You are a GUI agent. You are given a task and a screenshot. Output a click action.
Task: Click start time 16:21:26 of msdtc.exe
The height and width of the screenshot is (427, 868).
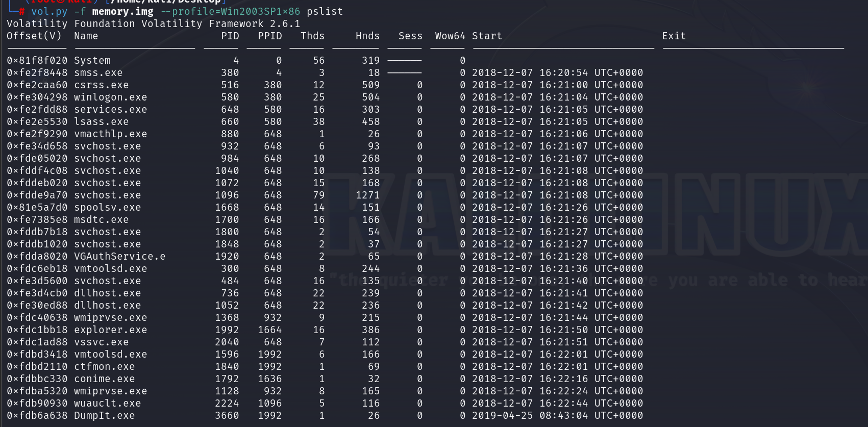click(564, 219)
